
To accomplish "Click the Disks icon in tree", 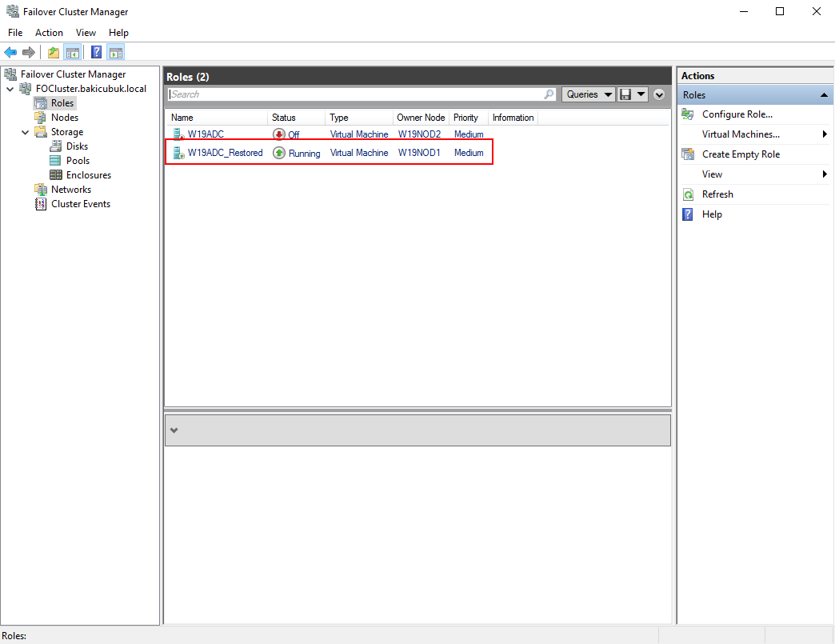I will pyautogui.click(x=55, y=146).
